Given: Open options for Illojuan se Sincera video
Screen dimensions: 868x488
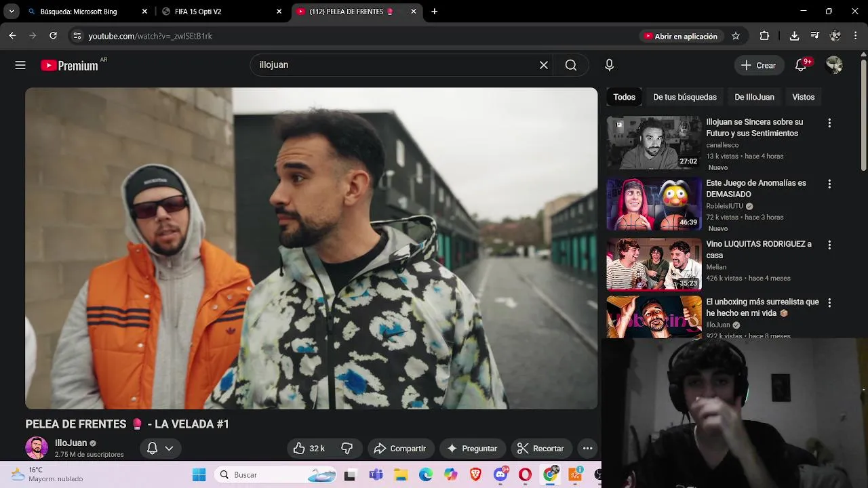Looking at the screenshot, I should tap(829, 123).
